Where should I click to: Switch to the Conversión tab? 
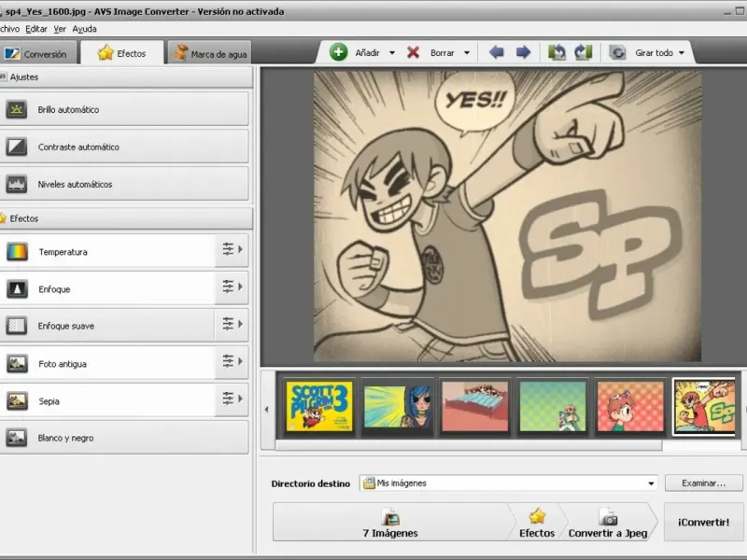tap(37, 53)
